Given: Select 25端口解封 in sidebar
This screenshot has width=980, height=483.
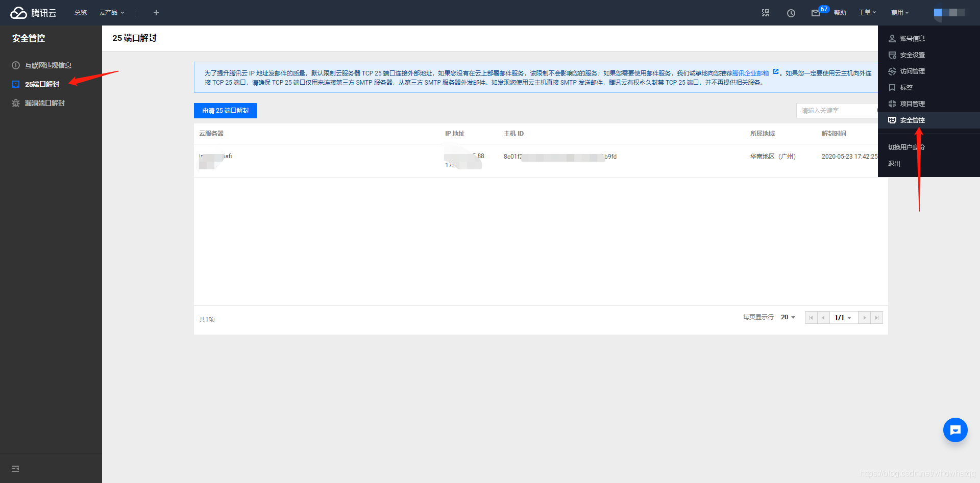Looking at the screenshot, I should coord(42,84).
